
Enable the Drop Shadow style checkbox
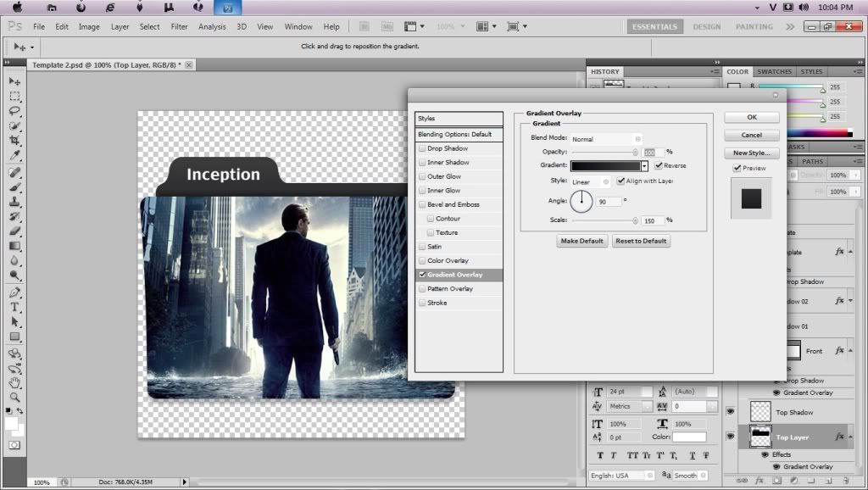click(422, 148)
